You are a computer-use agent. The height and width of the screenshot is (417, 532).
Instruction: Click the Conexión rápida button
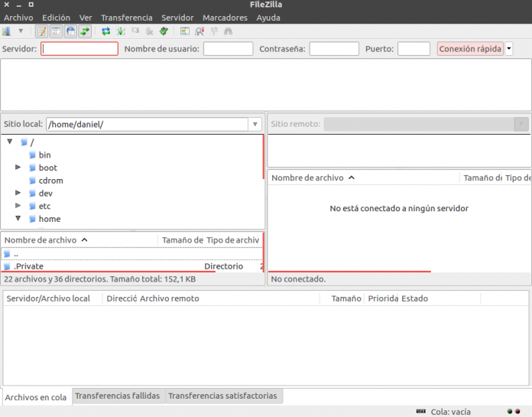470,49
